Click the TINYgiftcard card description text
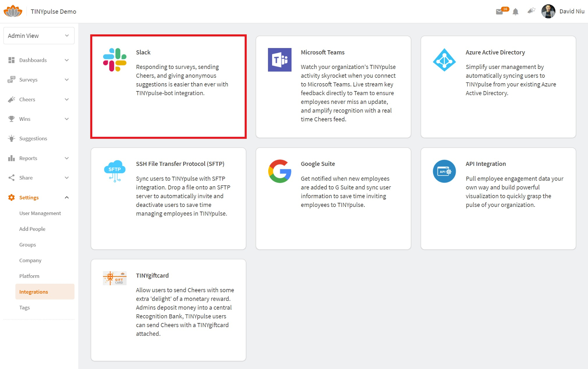The height and width of the screenshot is (369, 588). 185,312
